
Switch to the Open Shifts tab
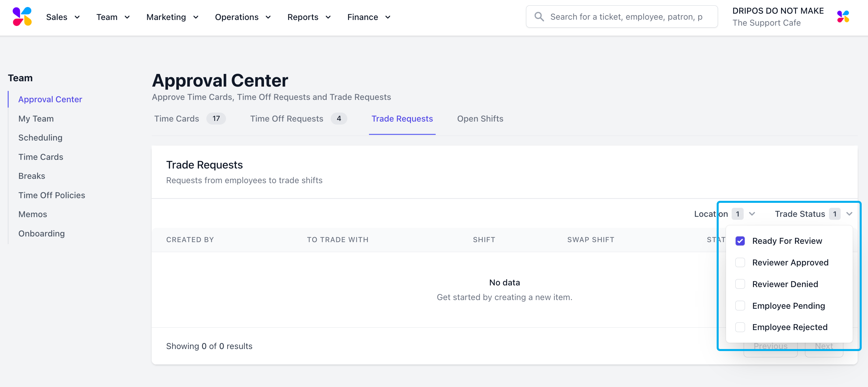(480, 119)
